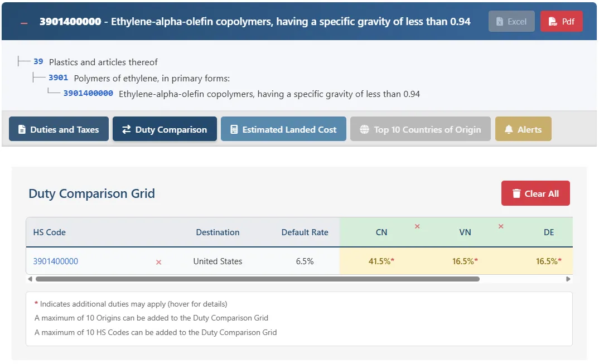Click the bell icon on Alerts button

point(508,129)
